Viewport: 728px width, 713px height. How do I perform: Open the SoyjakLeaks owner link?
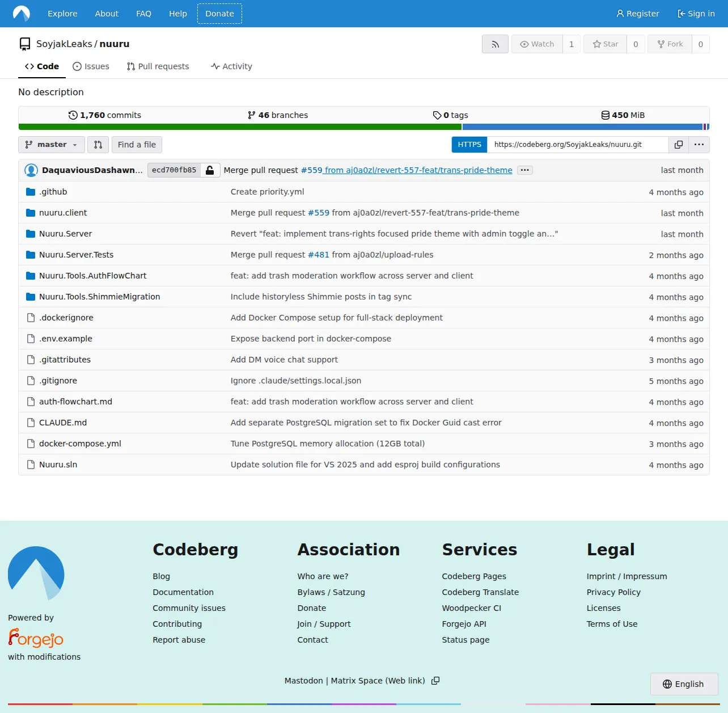[x=64, y=44]
